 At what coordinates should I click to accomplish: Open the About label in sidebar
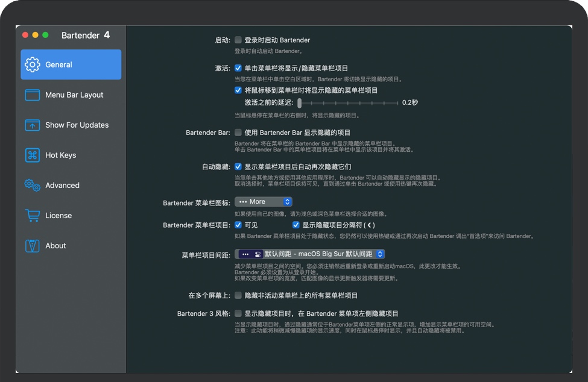55,245
